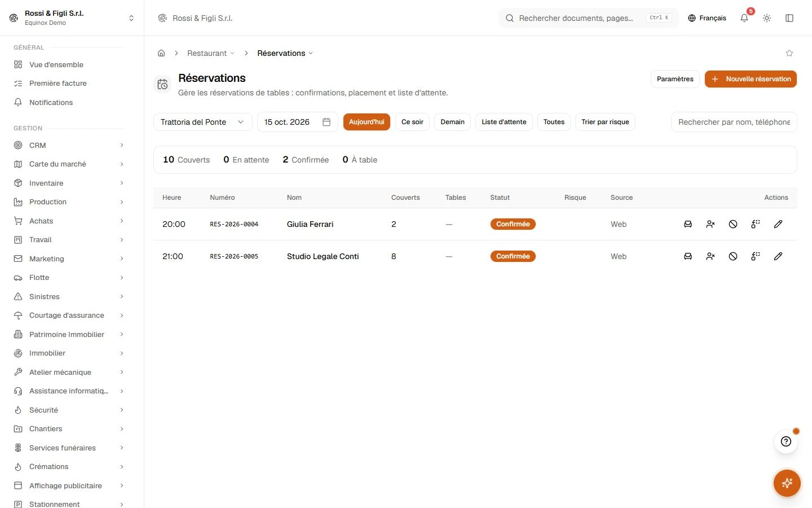
Task: Focus the Rechercher documents search bar
Action: tap(588, 18)
